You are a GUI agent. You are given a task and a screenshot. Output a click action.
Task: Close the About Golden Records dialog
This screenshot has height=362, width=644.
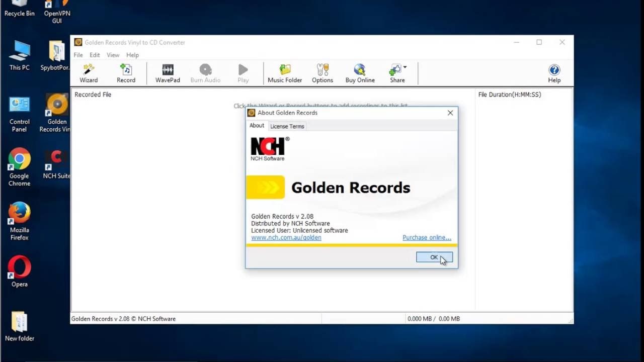[450, 113]
